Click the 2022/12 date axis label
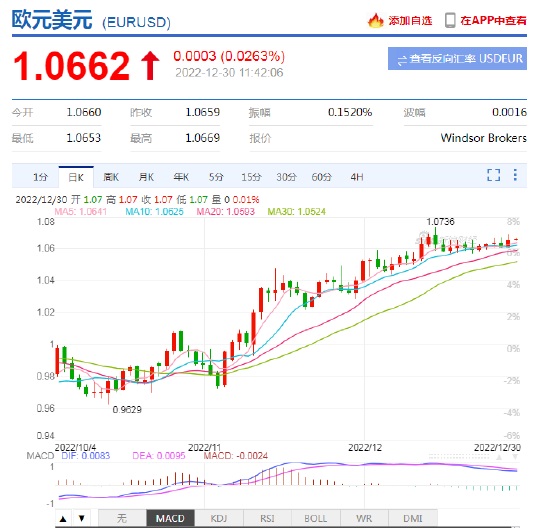Image resolution: width=550 pixels, height=528 pixels. pyautogui.click(x=365, y=448)
